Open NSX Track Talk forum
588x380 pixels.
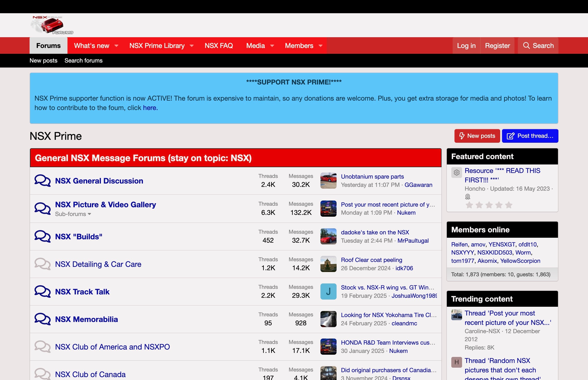point(82,292)
